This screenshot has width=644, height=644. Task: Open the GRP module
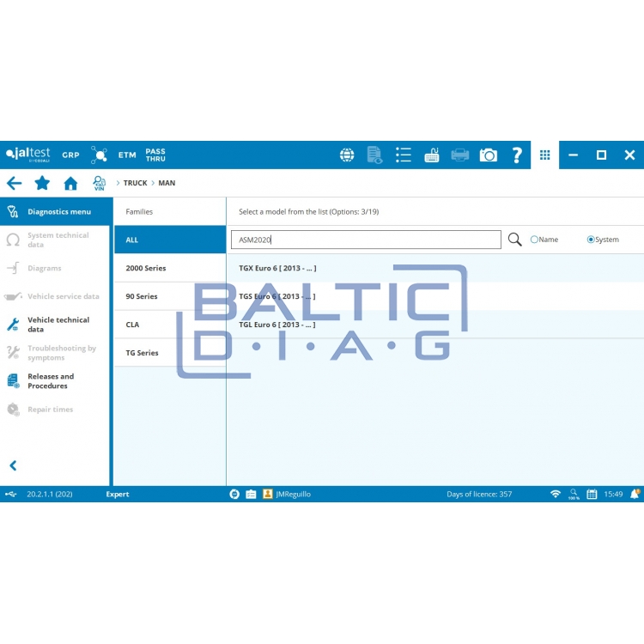point(70,155)
